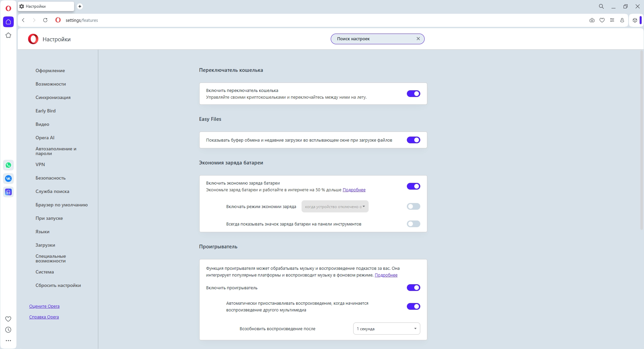Open a new tab with plus button
Viewport: 644px width, 349px height.
coord(80,6)
